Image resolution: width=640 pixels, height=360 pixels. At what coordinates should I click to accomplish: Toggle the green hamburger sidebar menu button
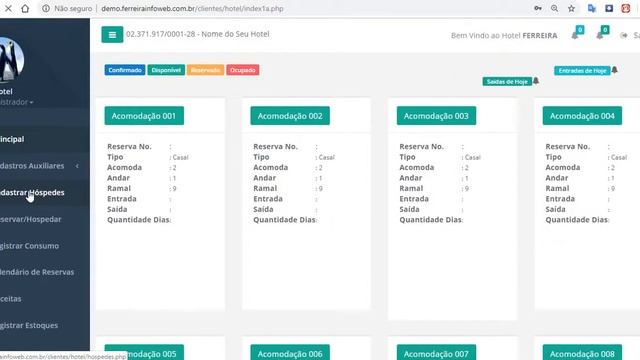pos(112,35)
